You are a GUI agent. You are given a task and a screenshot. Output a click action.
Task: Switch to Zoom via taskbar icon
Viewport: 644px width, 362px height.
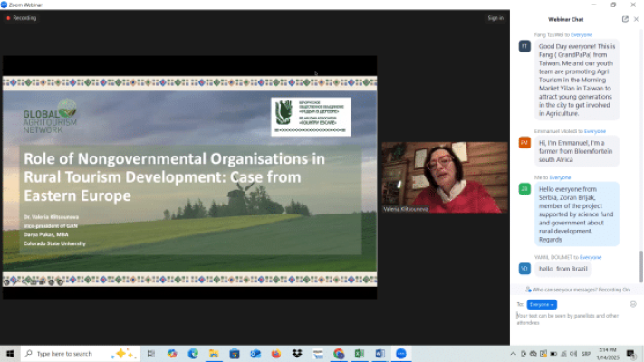tap(401, 353)
